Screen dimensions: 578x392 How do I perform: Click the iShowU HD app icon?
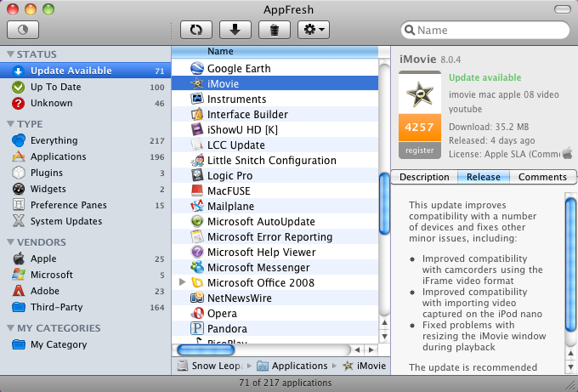coord(197,129)
